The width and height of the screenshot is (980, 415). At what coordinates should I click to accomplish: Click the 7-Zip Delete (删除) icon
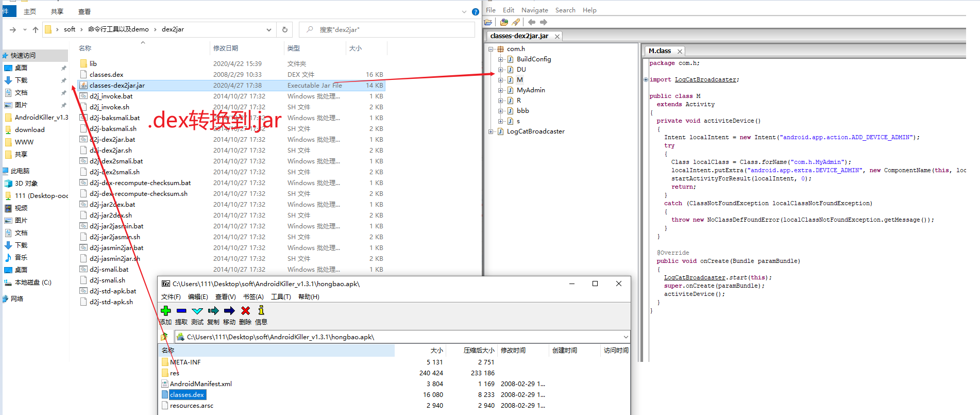245,310
